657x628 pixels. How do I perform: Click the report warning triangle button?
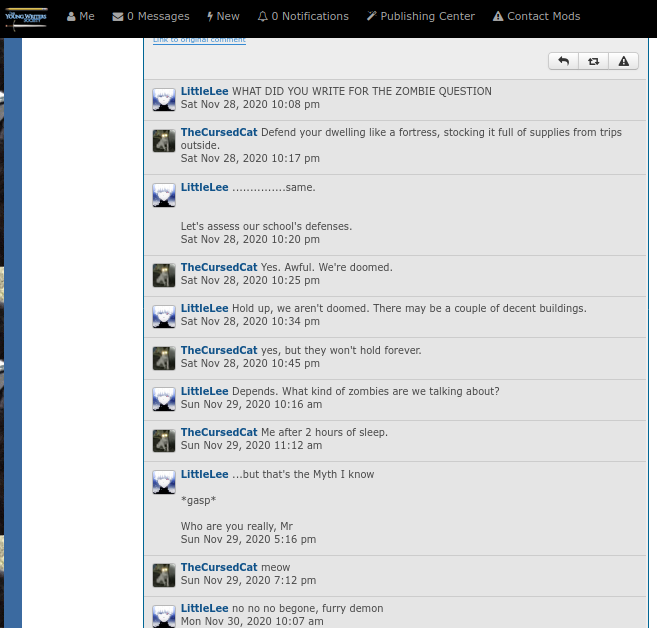point(623,62)
